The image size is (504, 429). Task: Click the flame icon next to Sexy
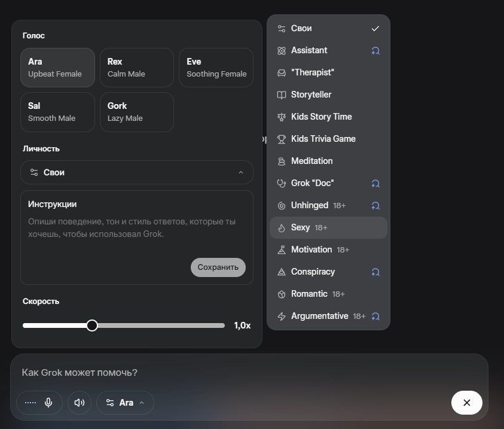click(281, 228)
